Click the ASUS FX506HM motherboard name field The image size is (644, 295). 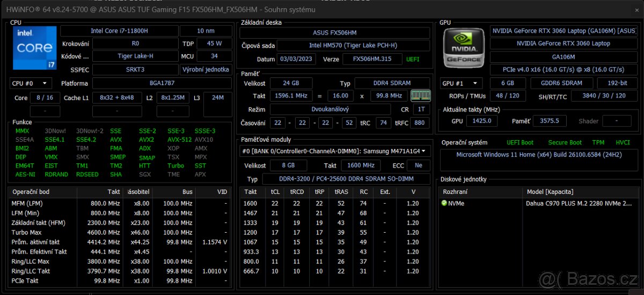(x=335, y=33)
